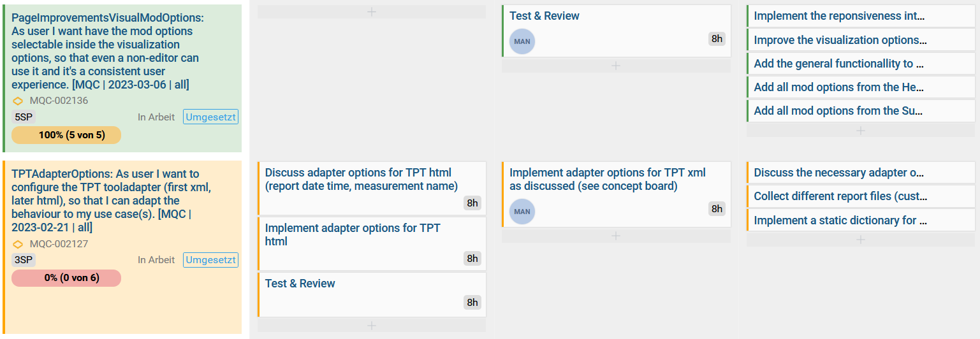Image resolution: width=980 pixels, height=339 pixels.
Task: Click Umgesetzt tag on PageImprovementsVisualModOptions story
Action: click(x=211, y=117)
